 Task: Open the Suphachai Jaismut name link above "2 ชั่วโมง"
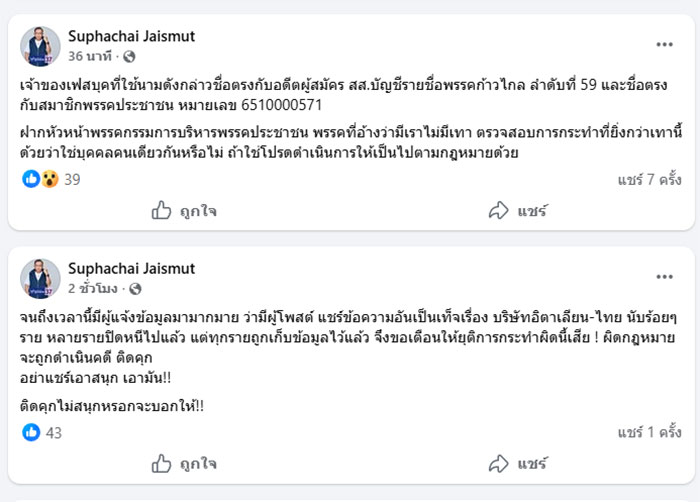coord(131,267)
